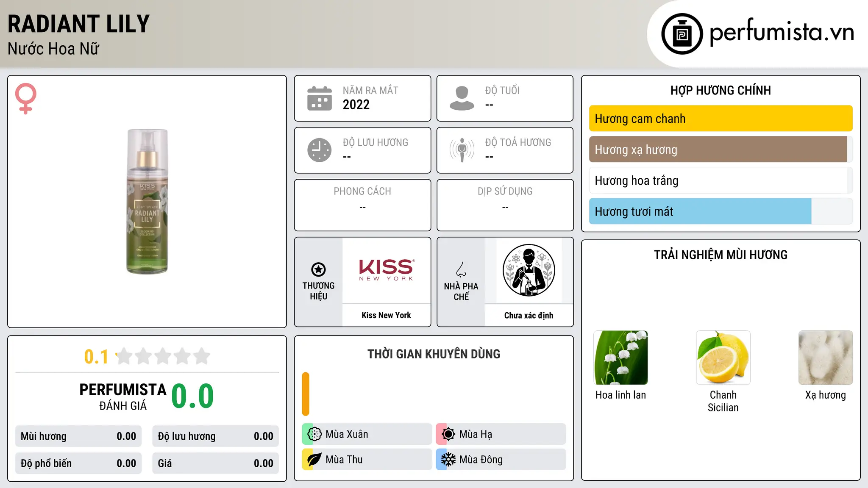Select the Hương tươi mát accord bar
Viewport: 868px width, 488px height.
pos(721,211)
